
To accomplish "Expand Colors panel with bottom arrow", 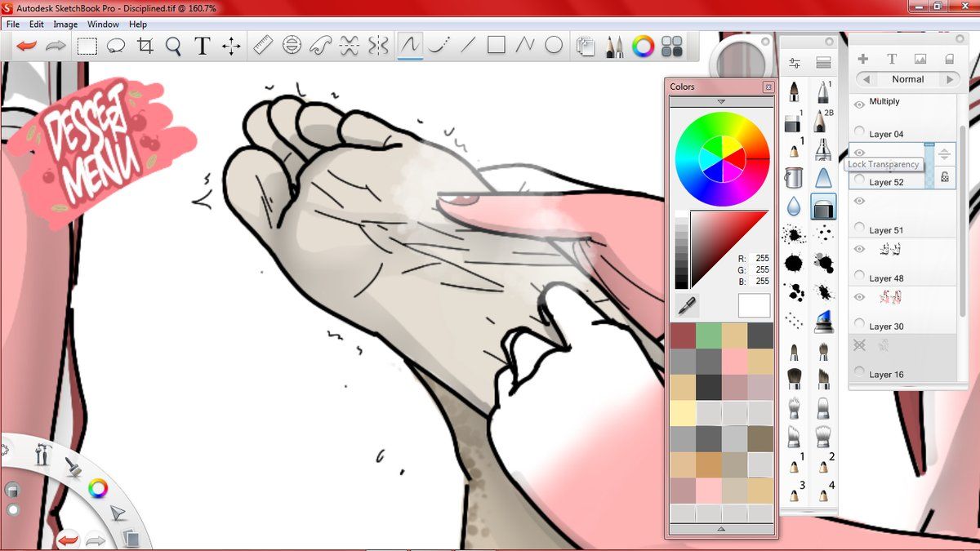I will 721,529.
